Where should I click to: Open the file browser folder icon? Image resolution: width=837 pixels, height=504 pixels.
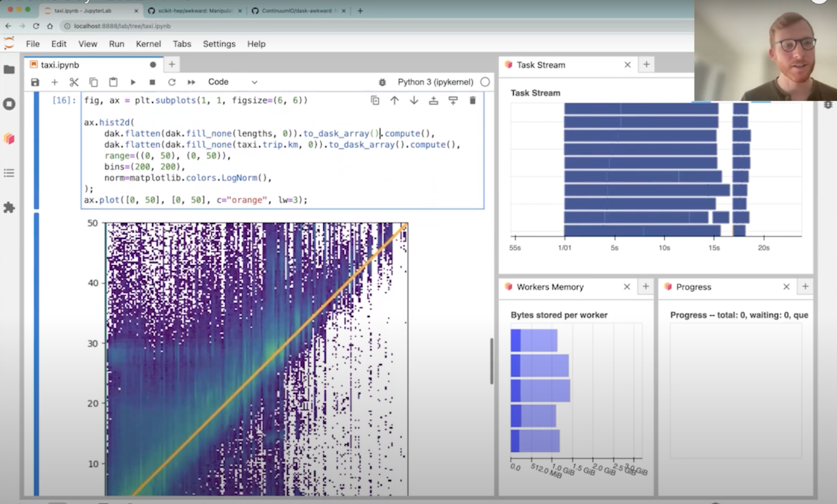click(9, 70)
